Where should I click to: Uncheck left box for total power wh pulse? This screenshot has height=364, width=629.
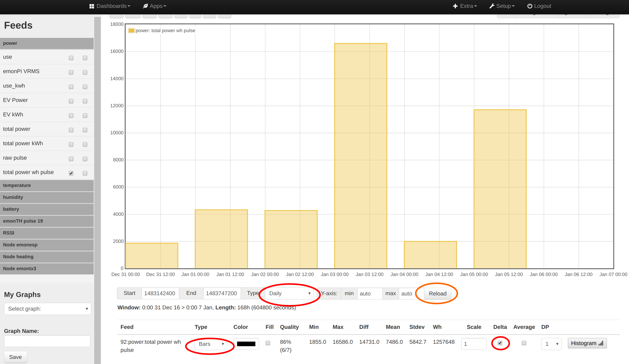[71, 173]
